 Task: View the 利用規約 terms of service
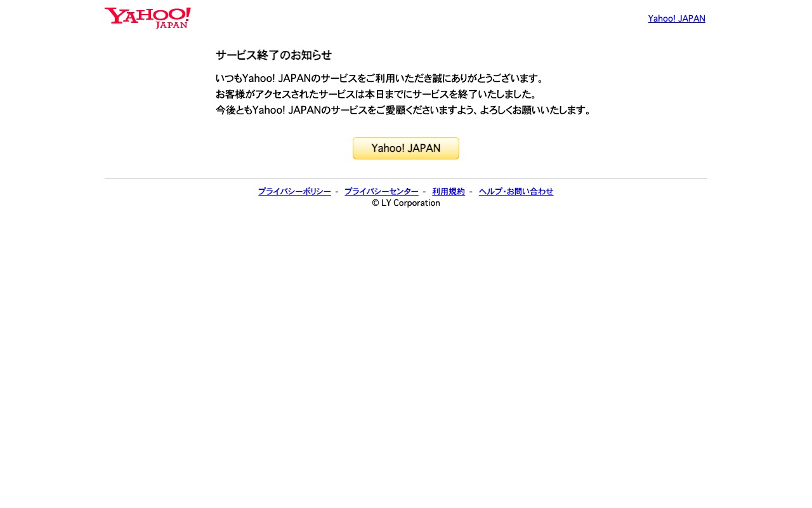click(x=448, y=191)
